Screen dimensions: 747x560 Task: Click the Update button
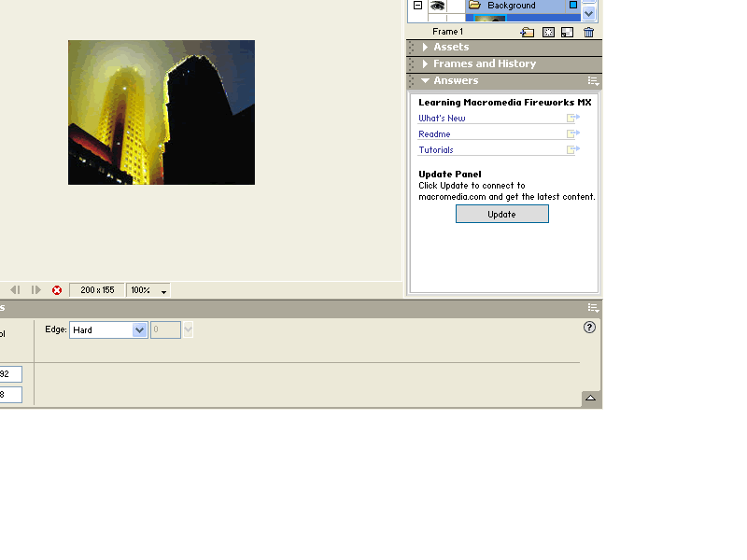pyautogui.click(x=502, y=214)
